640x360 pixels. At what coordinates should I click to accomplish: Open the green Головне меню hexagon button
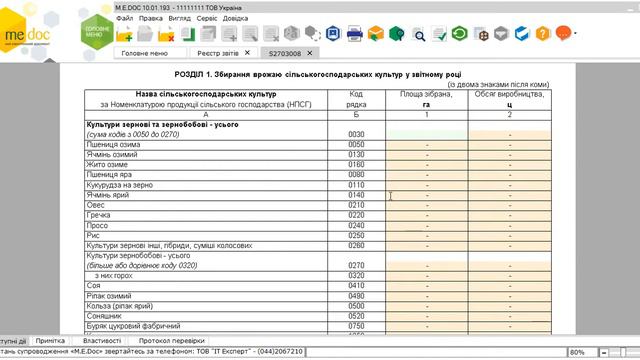pos(97,32)
